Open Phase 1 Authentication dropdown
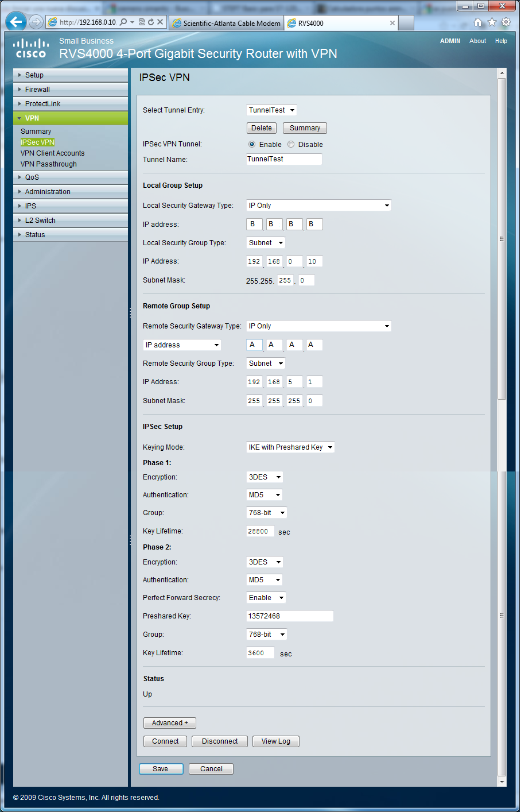Screen dimensions: 521x812 pyautogui.click(x=265, y=495)
